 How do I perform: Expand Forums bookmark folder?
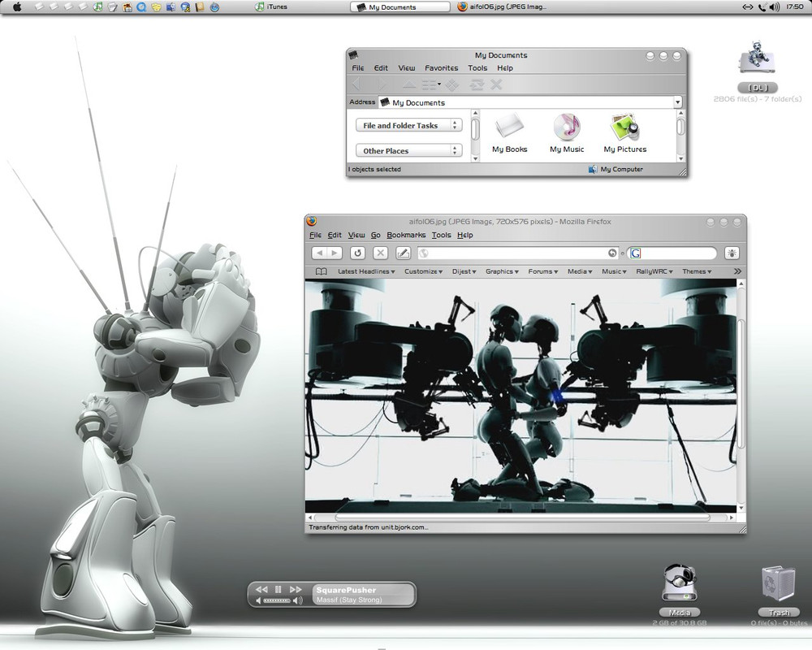(542, 271)
